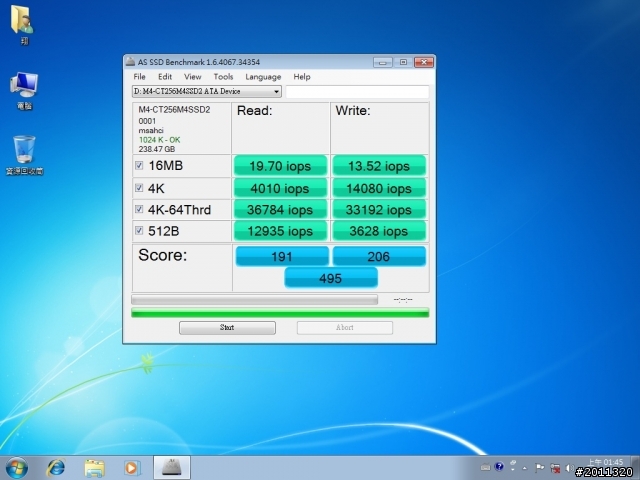The height and width of the screenshot is (480, 640).
Task: Toggle the 512B test checkbox
Action: point(139,231)
